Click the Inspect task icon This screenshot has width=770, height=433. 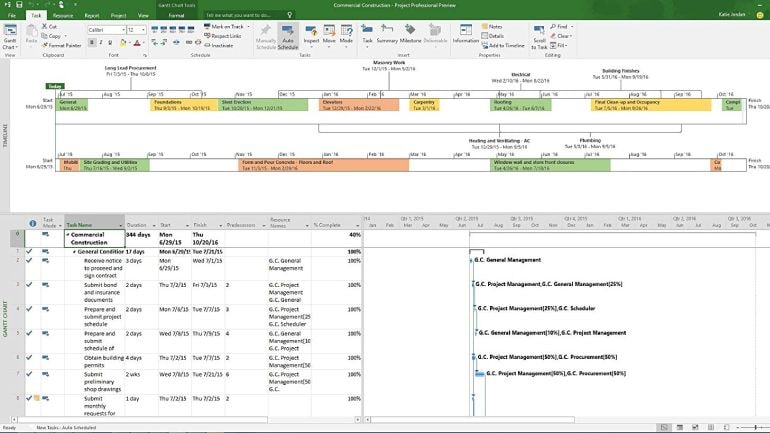coord(311,31)
